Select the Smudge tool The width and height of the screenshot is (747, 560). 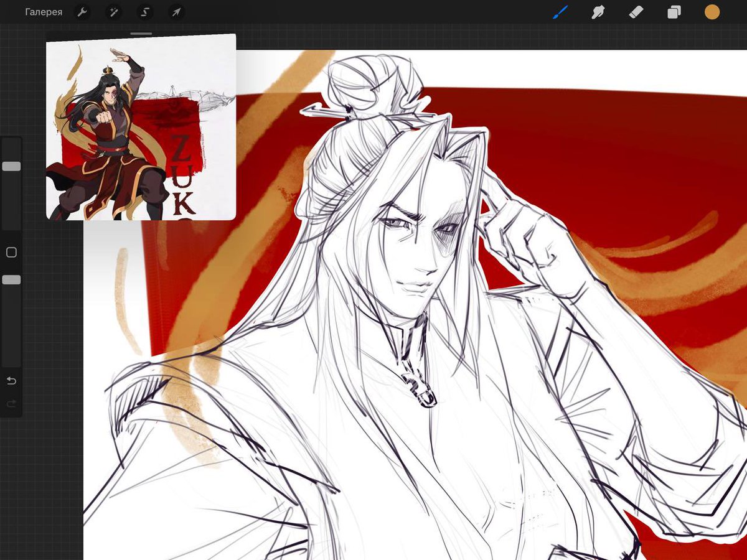click(598, 12)
